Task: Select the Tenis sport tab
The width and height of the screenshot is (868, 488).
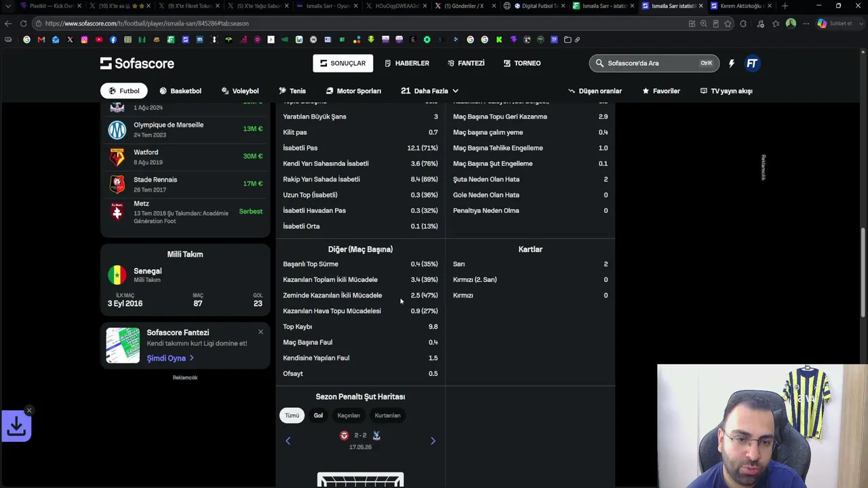Action: coord(292,91)
